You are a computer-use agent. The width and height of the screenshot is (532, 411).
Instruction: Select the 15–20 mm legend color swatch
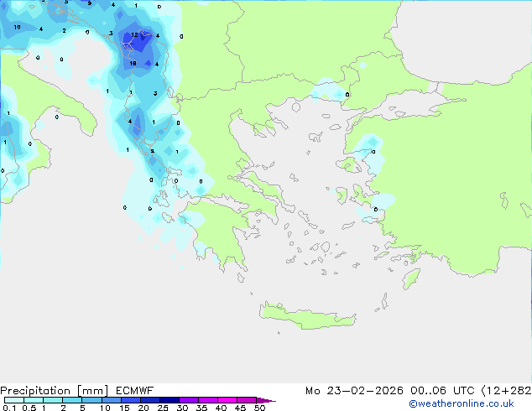pyautogui.click(x=130, y=400)
